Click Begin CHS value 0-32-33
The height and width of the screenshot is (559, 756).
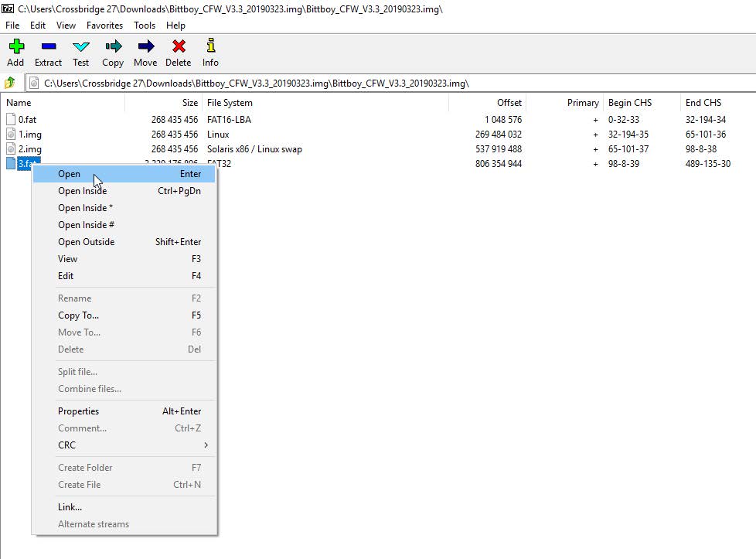(x=623, y=120)
